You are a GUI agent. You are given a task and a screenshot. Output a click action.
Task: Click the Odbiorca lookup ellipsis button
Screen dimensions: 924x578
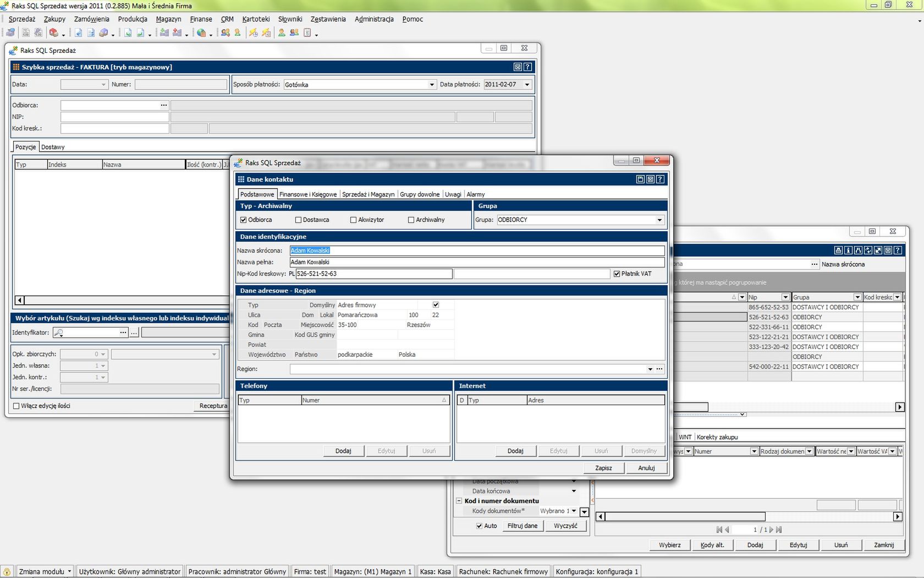(x=163, y=105)
